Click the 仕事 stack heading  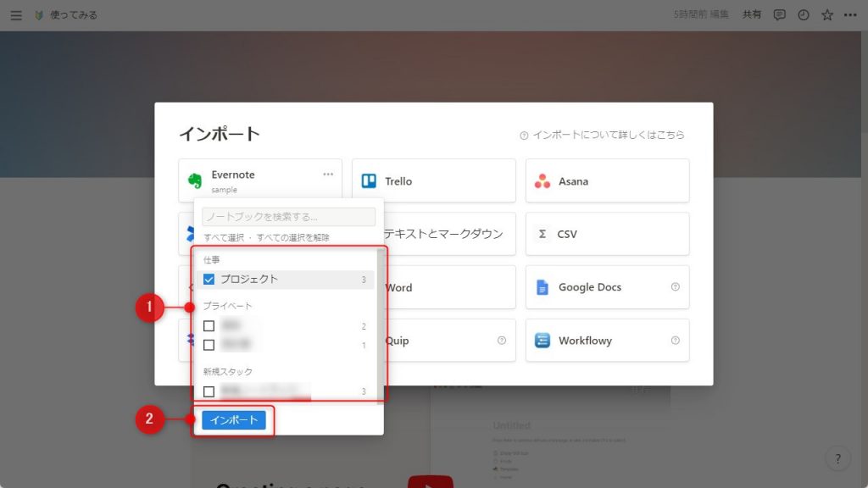click(x=211, y=259)
